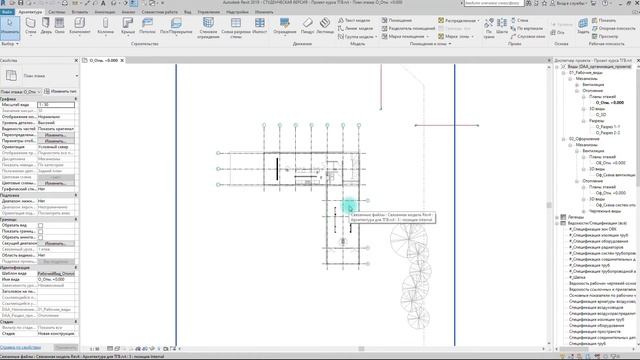Viewport: 640px width, 360px height.
Task: Open the Plan этажа type selector dropdown
Action: point(76,76)
